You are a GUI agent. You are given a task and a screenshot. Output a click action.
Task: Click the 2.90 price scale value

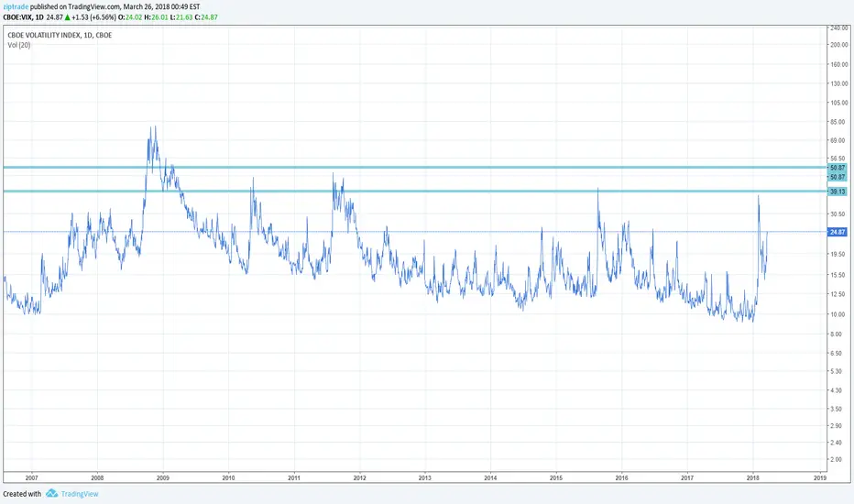point(836,425)
